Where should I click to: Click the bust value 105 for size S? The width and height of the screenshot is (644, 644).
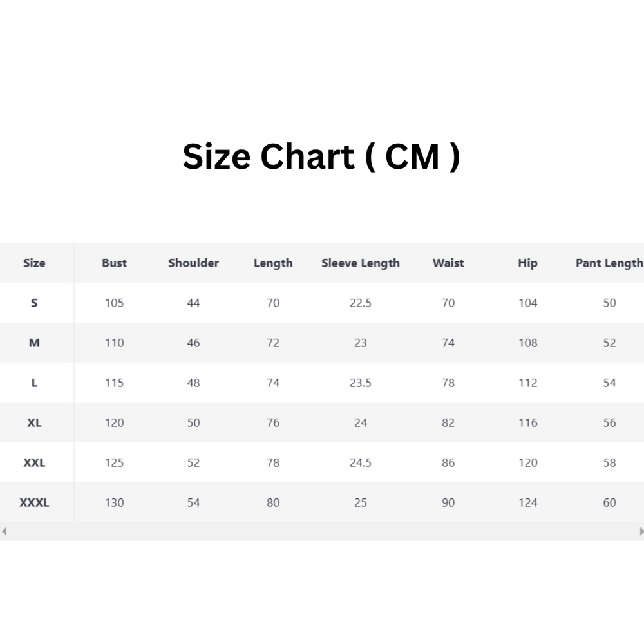(114, 303)
